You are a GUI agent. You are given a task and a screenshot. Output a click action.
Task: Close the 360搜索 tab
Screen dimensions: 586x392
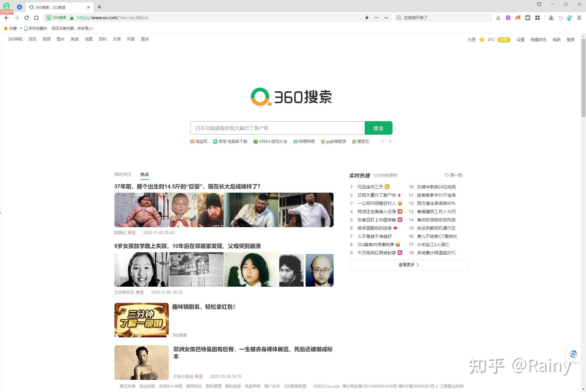[x=89, y=7]
